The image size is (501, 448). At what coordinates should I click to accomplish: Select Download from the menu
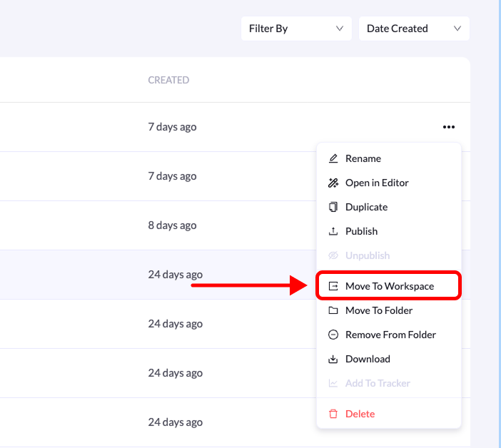(x=389, y=359)
